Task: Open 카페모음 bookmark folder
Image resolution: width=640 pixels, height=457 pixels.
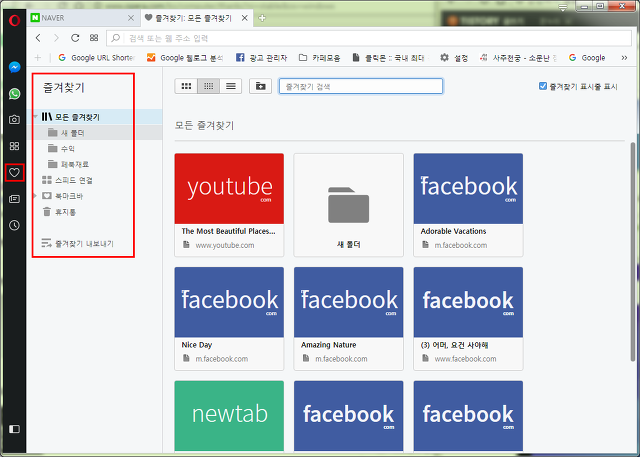Action: click(320, 58)
